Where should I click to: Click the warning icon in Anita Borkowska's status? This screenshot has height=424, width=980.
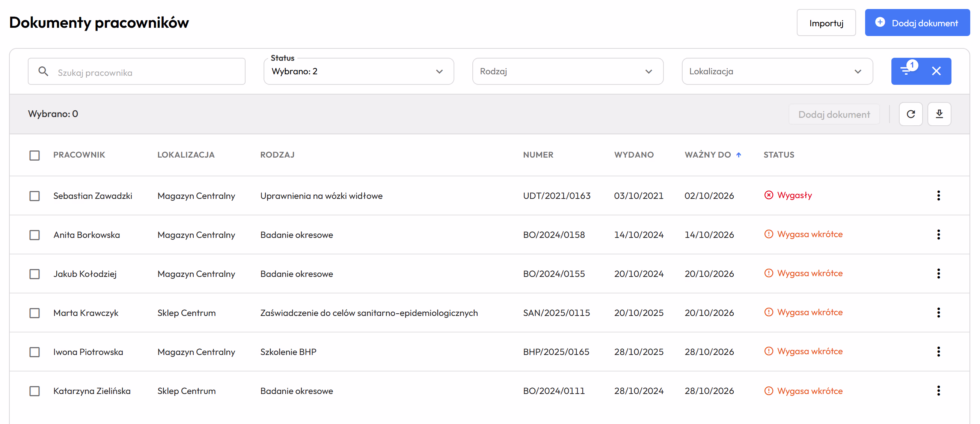click(x=769, y=234)
